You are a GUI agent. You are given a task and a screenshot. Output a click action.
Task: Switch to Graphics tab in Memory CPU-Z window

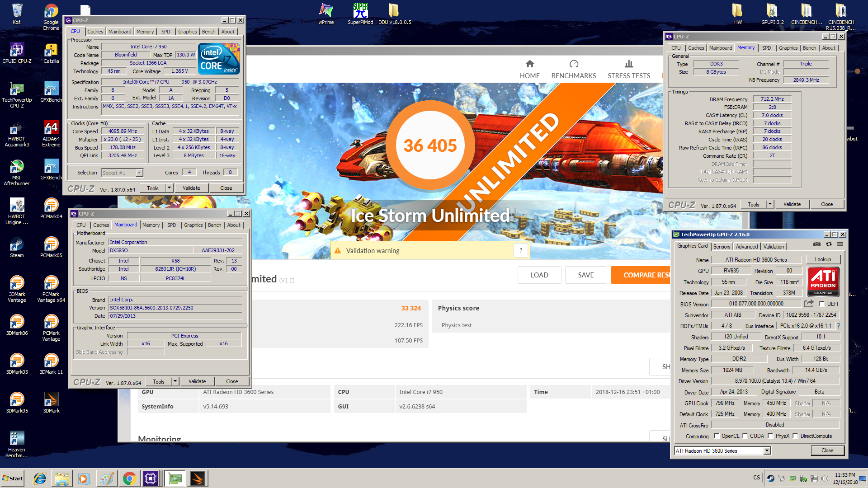pyautogui.click(x=788, y=48)
